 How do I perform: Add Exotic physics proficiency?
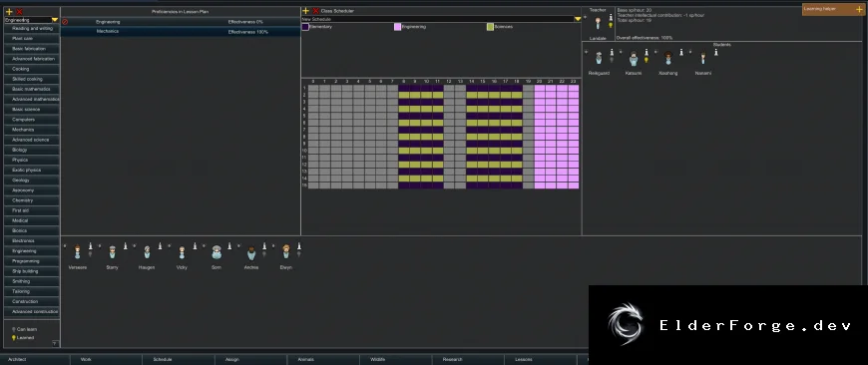[x=32, y=170]
